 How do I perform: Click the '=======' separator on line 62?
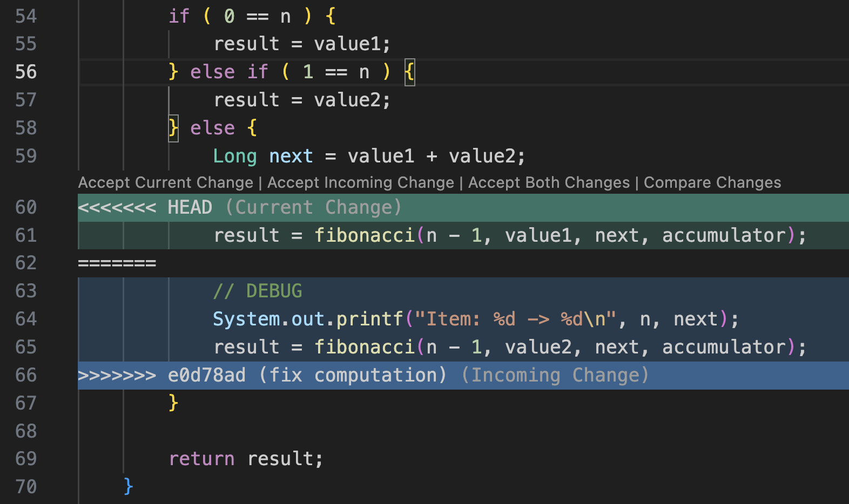coord(117,263)
